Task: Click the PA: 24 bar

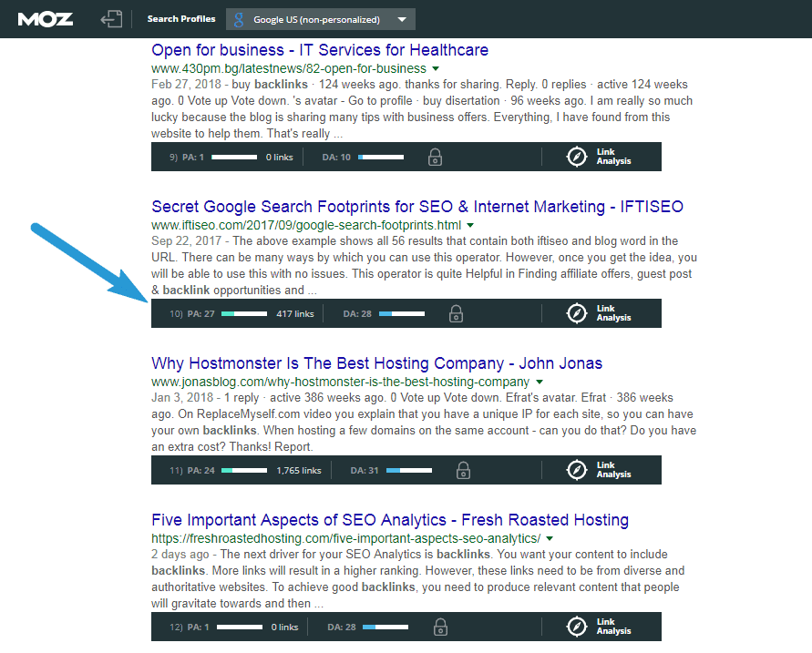Action: pyautogui.click(x=244, y=470)
